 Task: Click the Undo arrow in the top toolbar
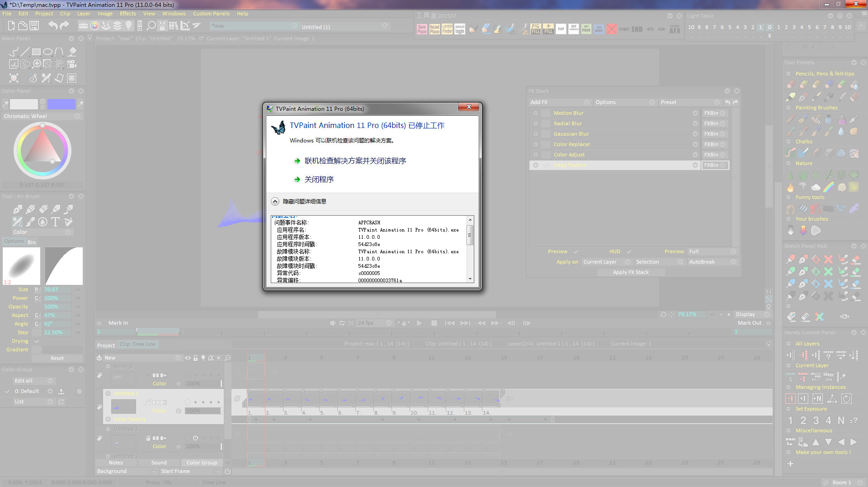(53, 26)
